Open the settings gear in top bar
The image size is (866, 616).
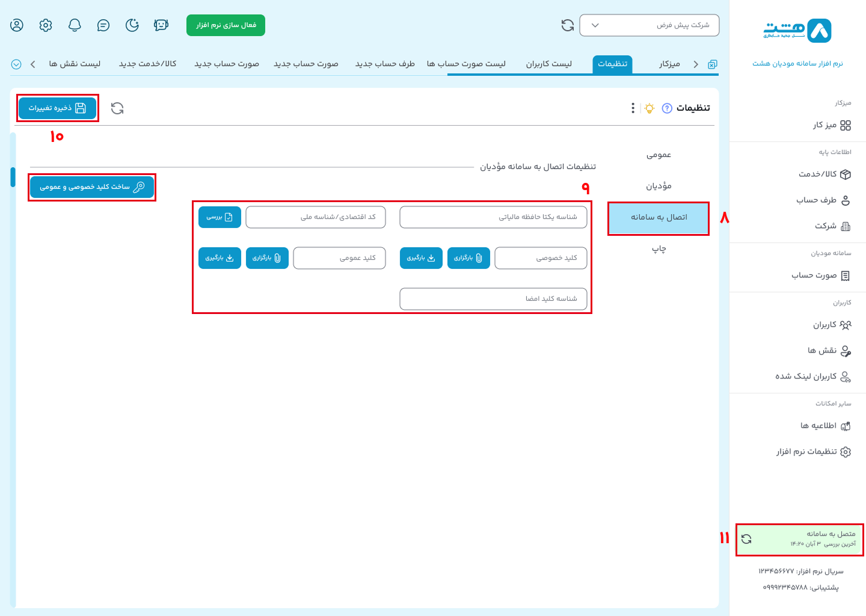[46, 25]
